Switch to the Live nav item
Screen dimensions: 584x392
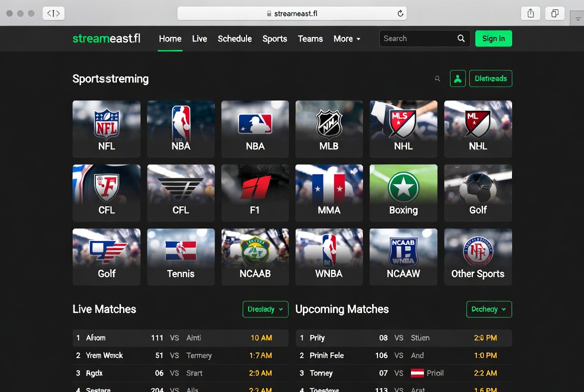(x=199, y=38)
